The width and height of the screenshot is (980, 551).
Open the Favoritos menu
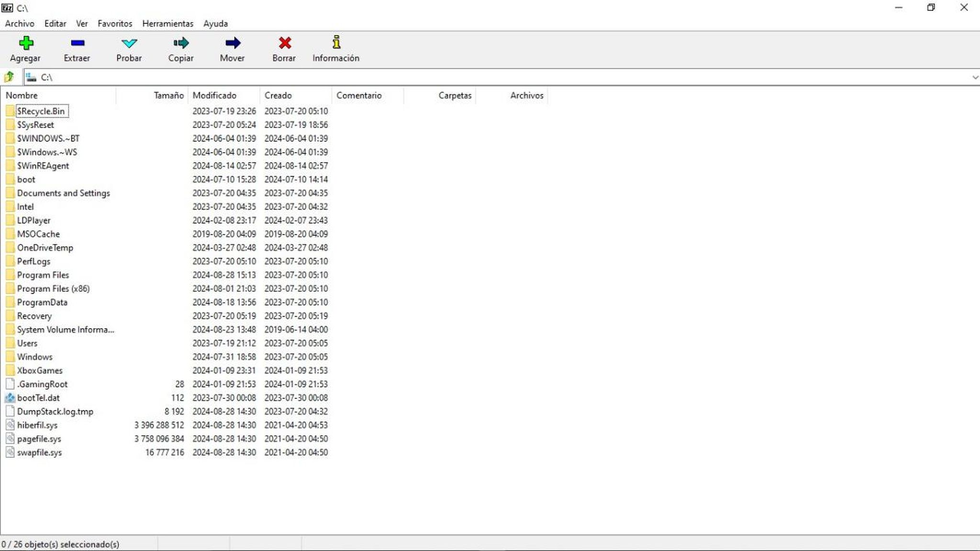point(114,23)
